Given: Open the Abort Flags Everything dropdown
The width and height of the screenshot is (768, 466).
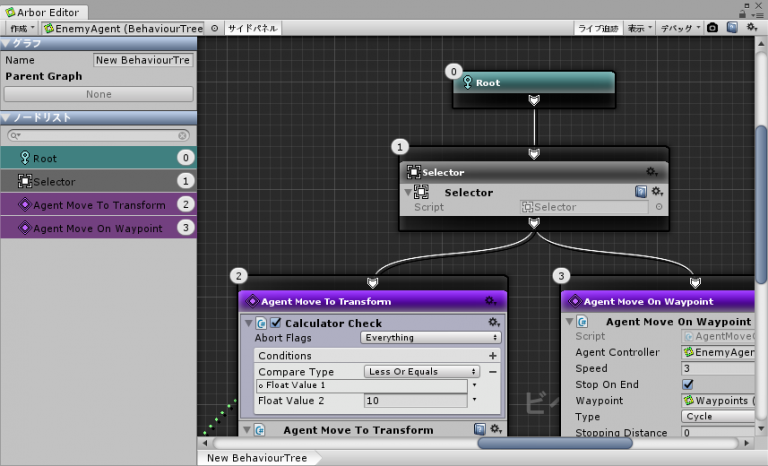Looking at the screenshot, I should pyautogui.click(x=430, y=338).
